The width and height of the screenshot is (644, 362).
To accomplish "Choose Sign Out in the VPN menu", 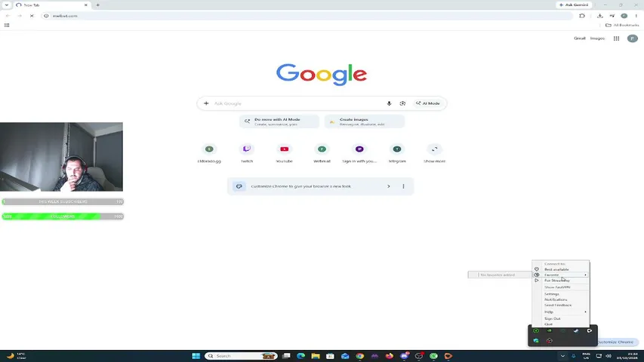I will (x=561, y=318).
